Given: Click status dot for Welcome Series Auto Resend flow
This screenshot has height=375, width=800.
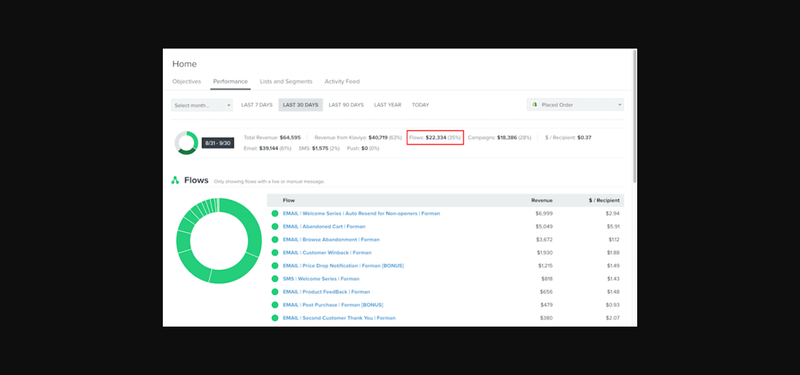Looking at the screenshot, I should (275, 214).
